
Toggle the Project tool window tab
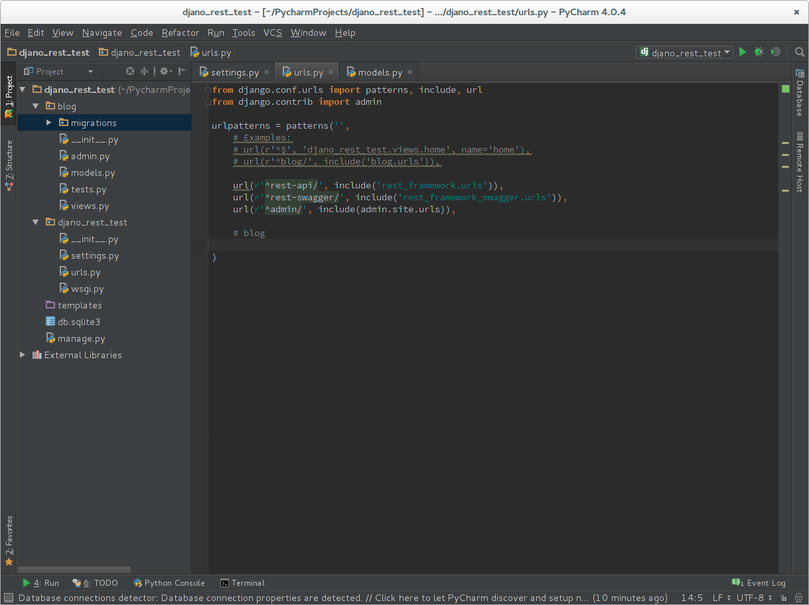point(9,96)
